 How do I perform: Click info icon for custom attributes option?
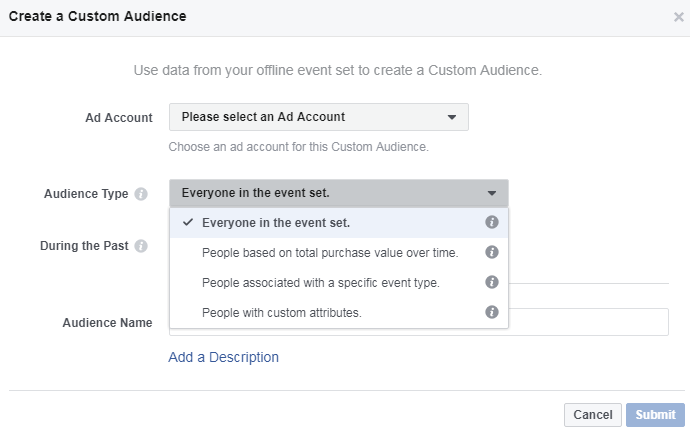click(491, 312)
